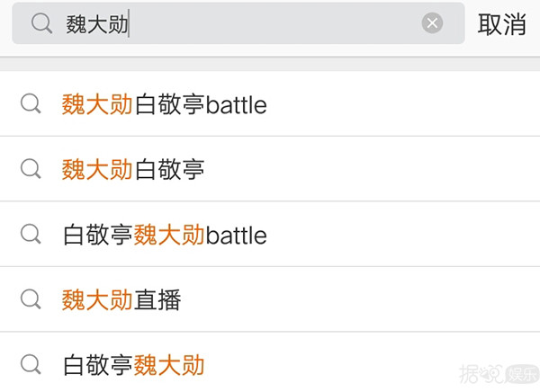Tap search icon beside 魏大勋白敬亭 suggestion

click(31, 169)
